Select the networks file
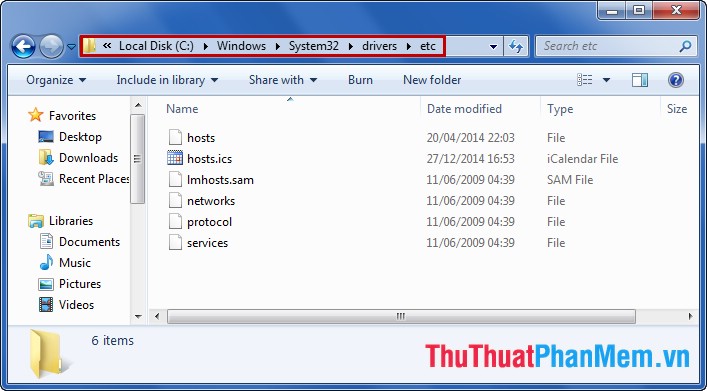 211,201
